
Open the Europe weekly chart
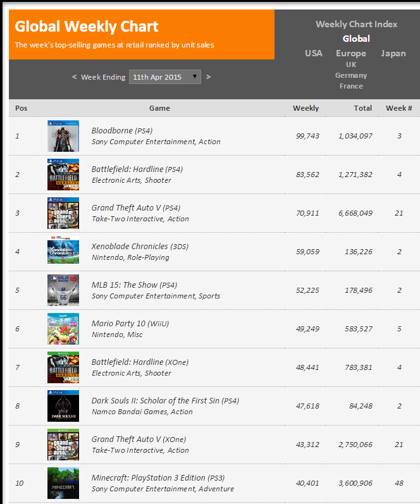click(x=351, y=53)
